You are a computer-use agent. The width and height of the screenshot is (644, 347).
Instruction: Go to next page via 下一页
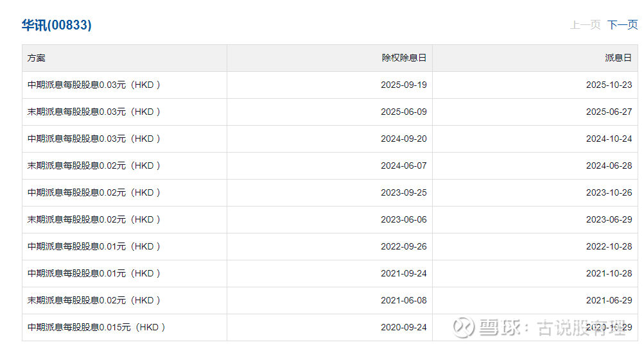point(622,25)
